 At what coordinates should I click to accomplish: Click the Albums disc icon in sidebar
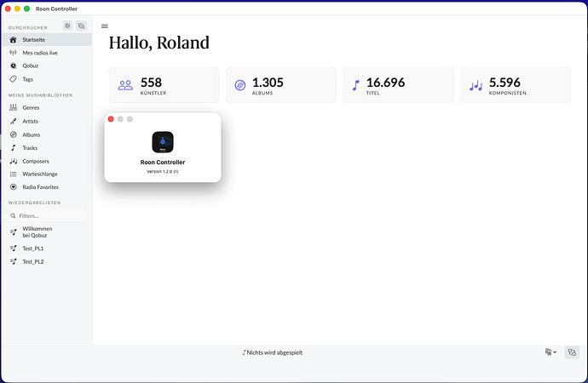pyautogui.click(x=13, y=134)
